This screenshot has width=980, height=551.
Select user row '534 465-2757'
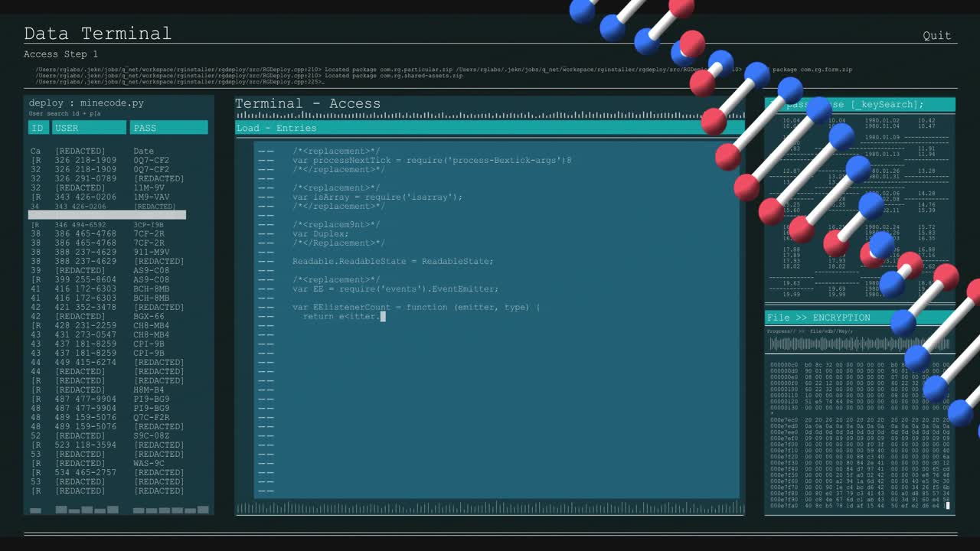point(86,472)
